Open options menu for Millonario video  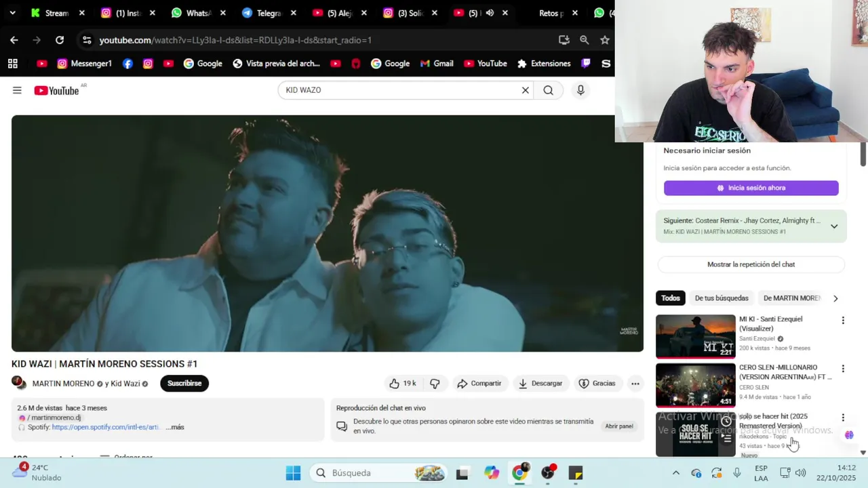[843, 369]
